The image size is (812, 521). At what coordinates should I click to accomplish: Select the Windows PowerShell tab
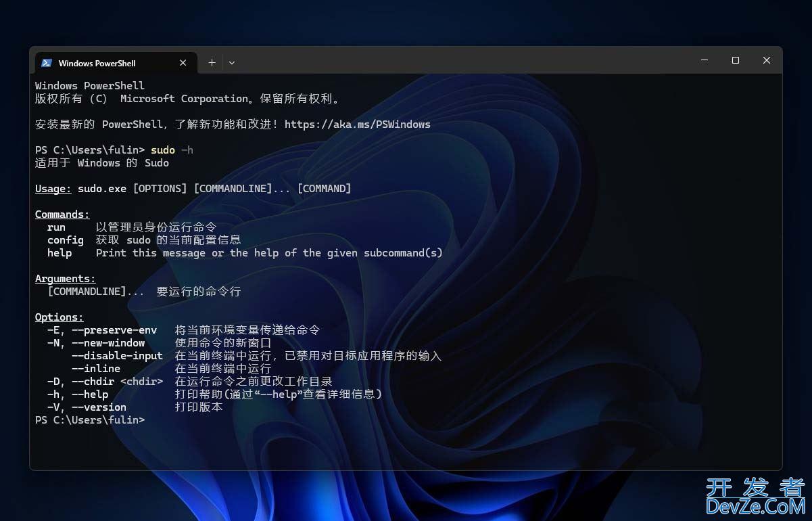116,63
